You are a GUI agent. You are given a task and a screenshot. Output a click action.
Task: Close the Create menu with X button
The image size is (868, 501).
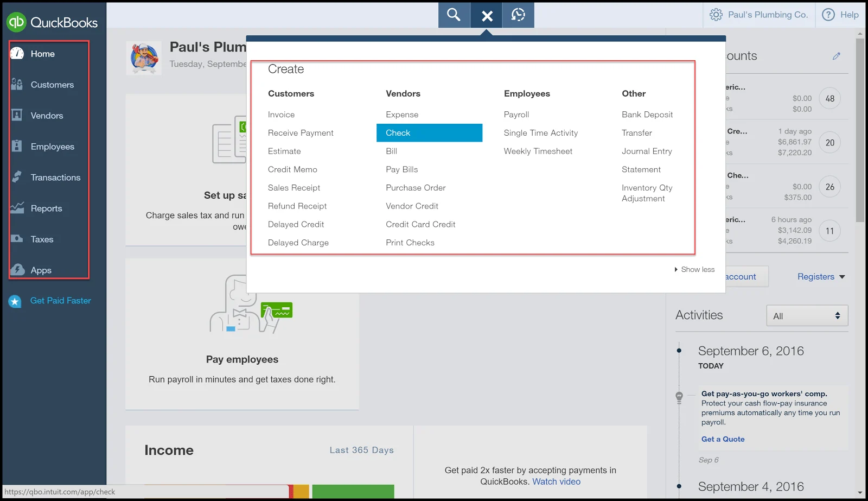(x=487, y=15)
